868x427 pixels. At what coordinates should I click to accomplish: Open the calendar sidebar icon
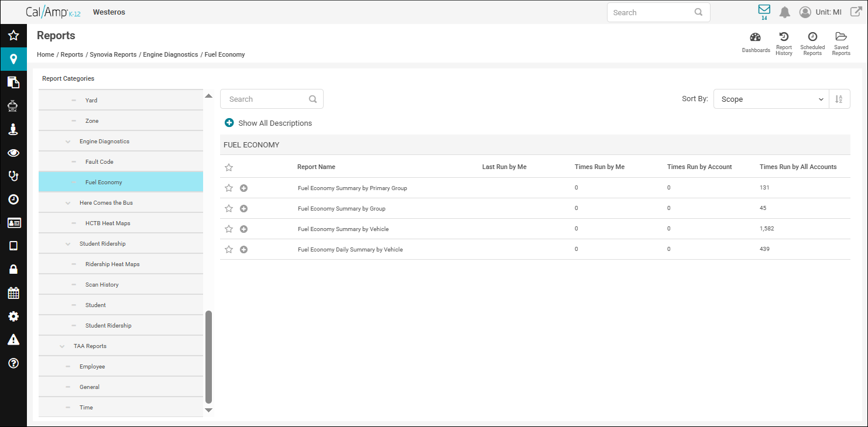13,292
